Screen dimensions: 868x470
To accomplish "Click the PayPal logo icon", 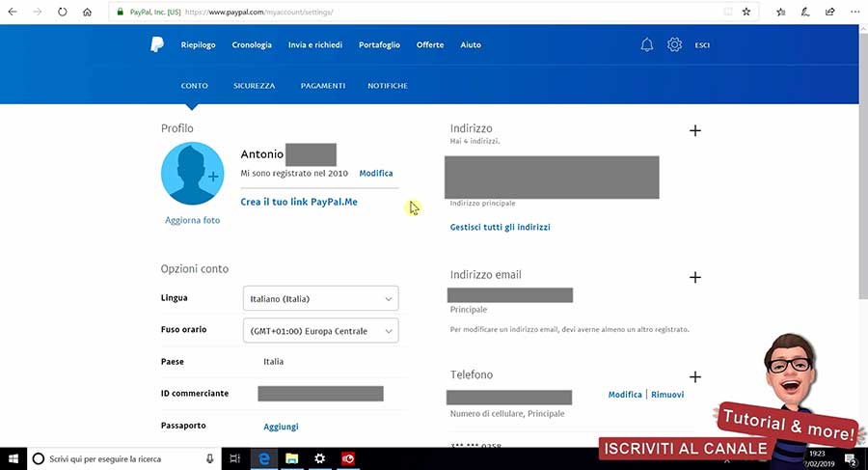I will tap(156, 44).
